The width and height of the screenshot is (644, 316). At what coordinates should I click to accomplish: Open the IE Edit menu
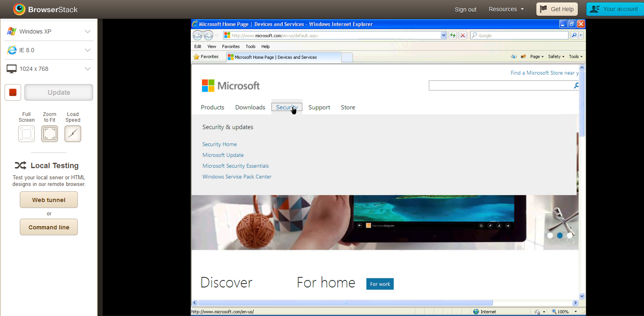(198, 46)
